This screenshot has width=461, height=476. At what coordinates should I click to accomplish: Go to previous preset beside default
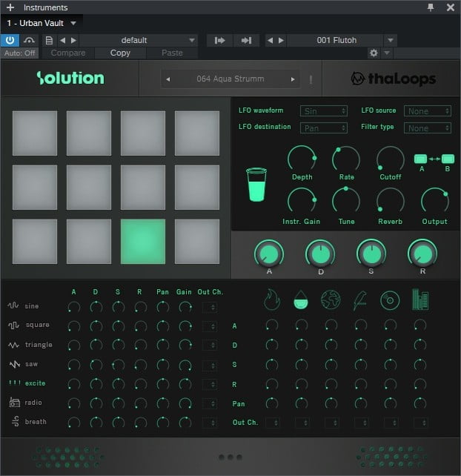click(x=62, y=40)
